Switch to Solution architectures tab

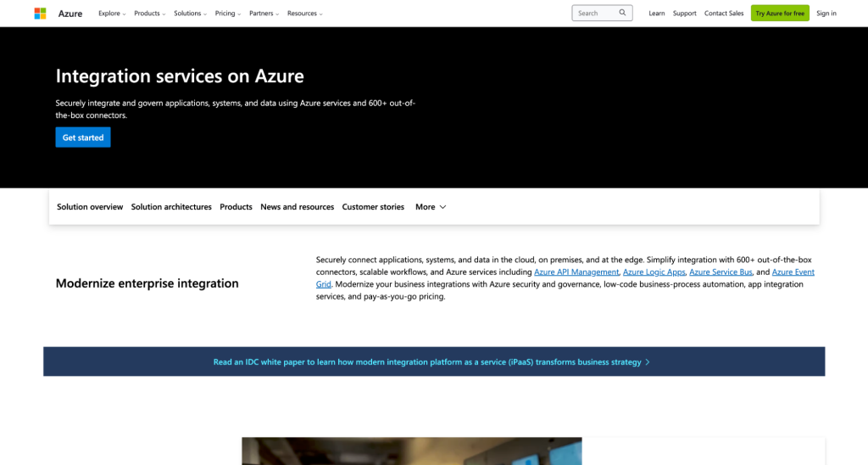click(171, 207)
